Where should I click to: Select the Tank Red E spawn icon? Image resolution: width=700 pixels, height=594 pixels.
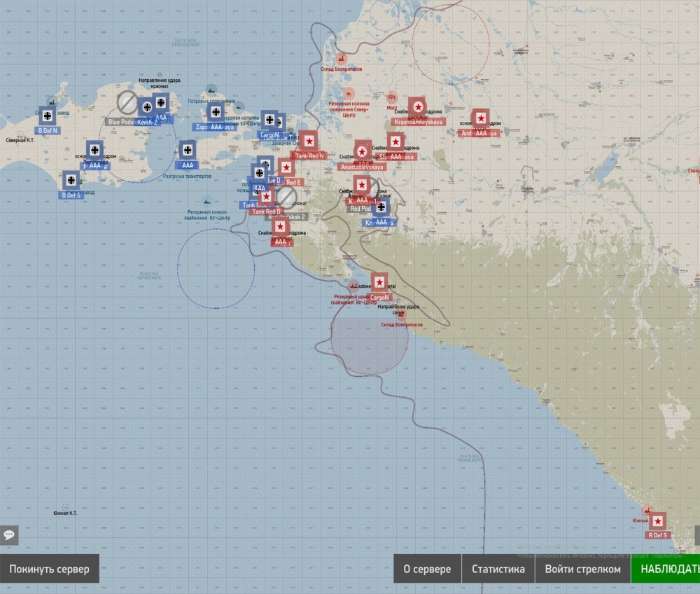286,167
